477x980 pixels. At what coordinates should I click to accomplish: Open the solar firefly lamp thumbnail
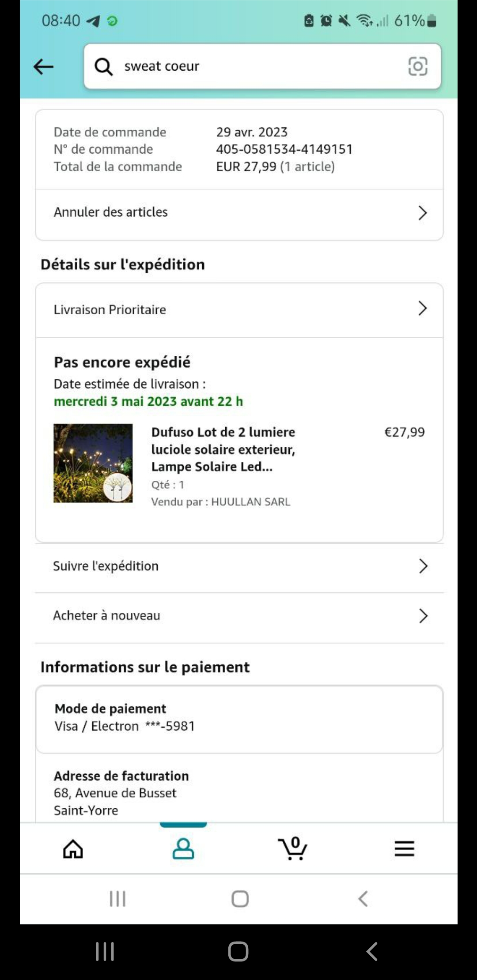(93, 463)
